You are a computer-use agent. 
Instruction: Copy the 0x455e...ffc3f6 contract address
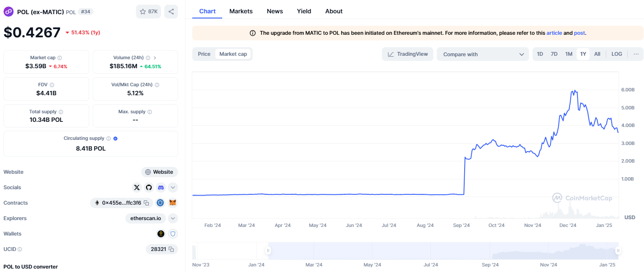click(146, 203)
